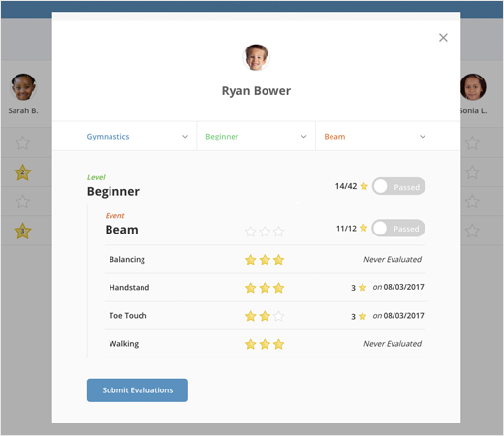This screenshot has height=436, width=504.
Task: Select Ryan Bower's profile photo
Action: pos(256,57)
